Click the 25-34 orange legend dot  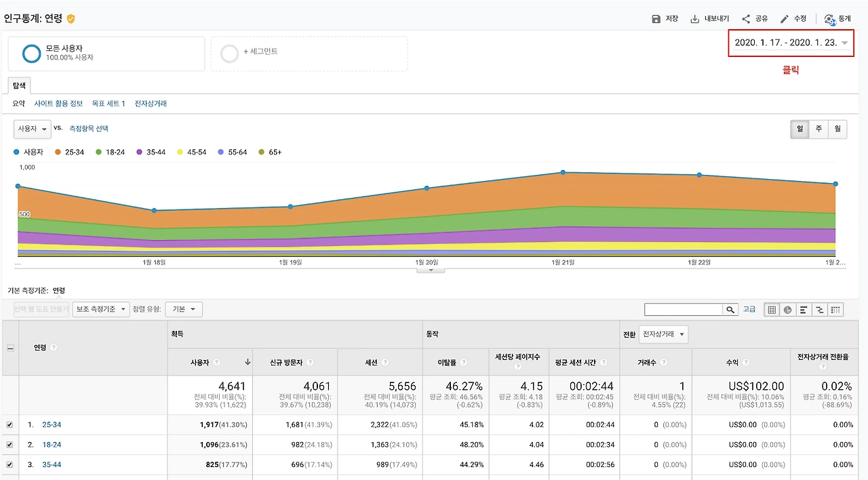tap(58, 153)
